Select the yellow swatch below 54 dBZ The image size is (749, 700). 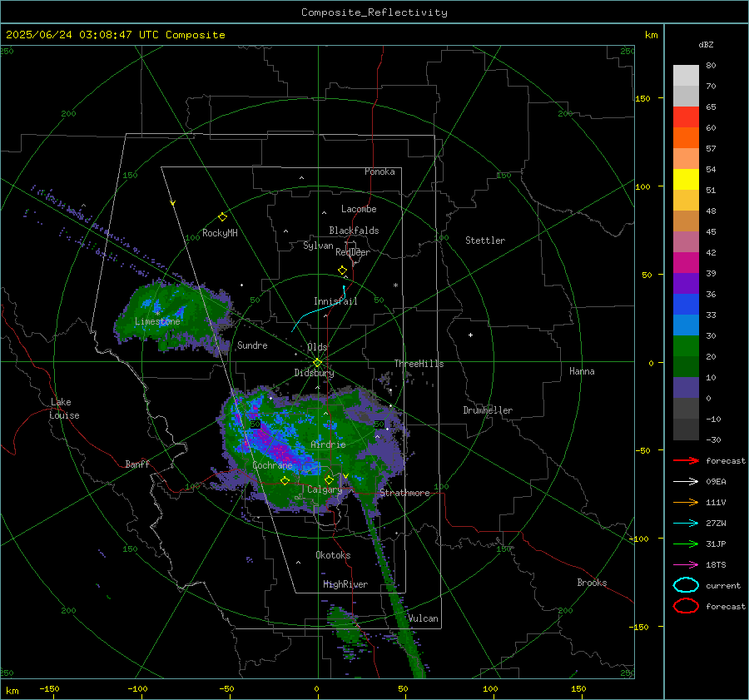click(686, 179)
